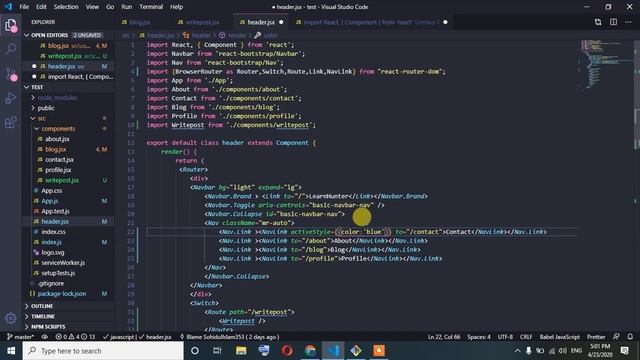This screenshot has width=640, height=360.
Task: Open about.jsx in the file tree
Action: [57, 139]
